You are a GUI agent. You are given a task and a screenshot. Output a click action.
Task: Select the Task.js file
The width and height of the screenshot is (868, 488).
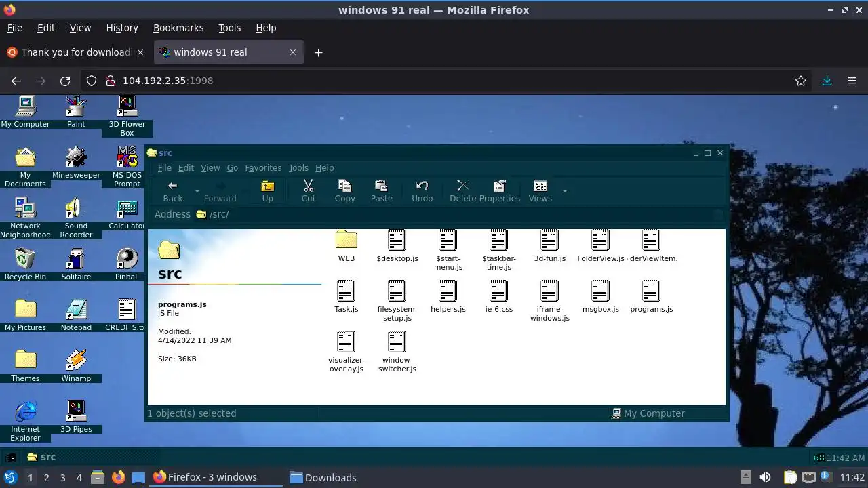(347, 297)
